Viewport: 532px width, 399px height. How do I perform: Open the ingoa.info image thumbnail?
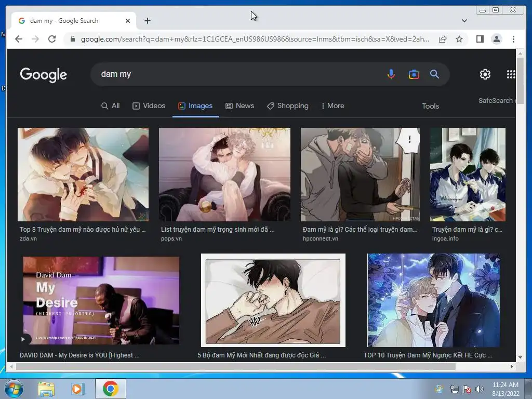tap(468, 175)
